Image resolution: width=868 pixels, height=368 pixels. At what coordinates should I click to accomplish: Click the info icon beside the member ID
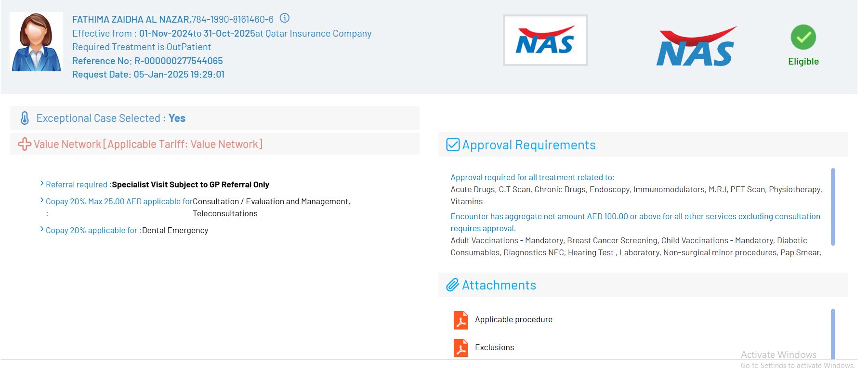(x=285, y=18)
